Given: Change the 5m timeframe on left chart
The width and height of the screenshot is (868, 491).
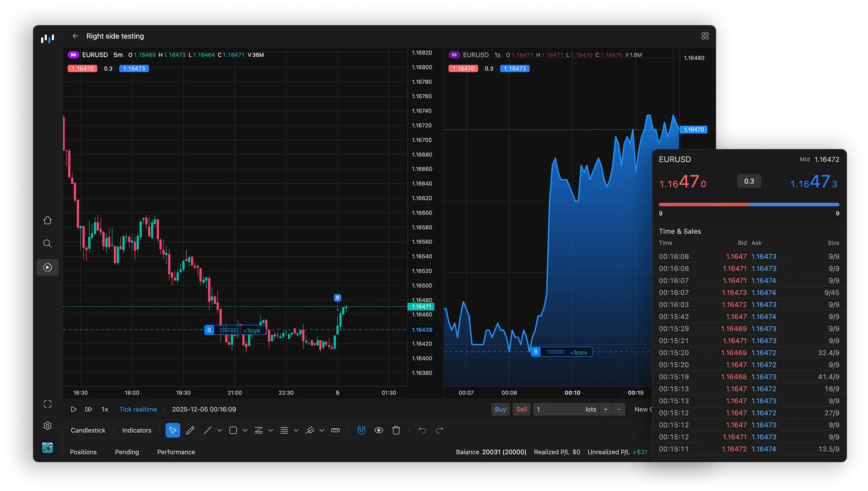Looking at the screenshot, I should (x=118, y=55).
